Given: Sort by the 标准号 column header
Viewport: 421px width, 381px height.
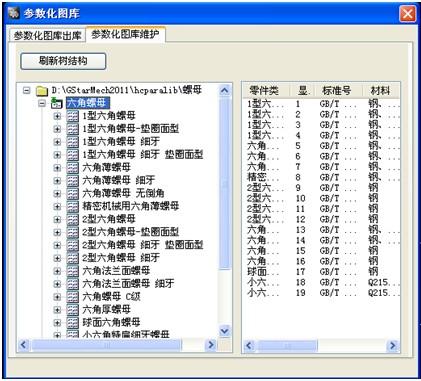Looking at the screenshot, I should [337, 91].
